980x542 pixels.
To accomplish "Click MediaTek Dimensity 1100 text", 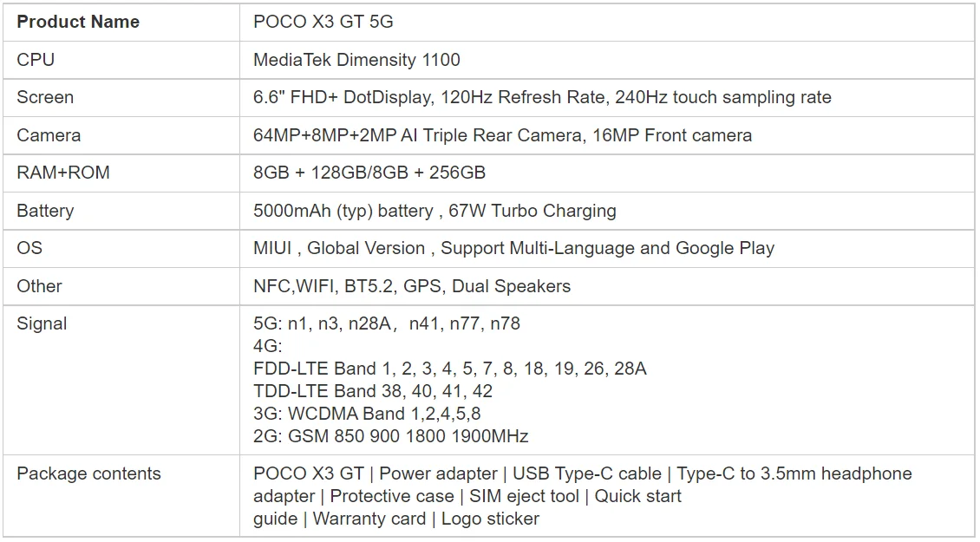I will tap(356, 60).
